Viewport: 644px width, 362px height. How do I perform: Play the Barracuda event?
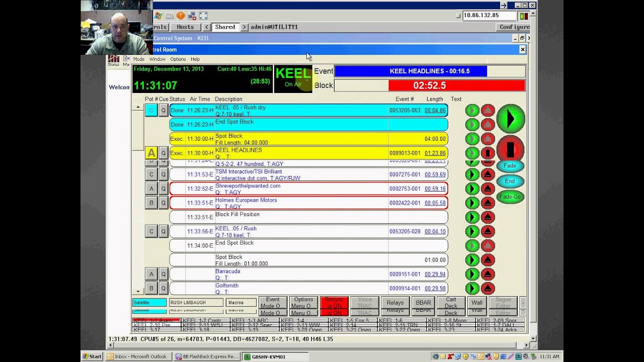472,274
